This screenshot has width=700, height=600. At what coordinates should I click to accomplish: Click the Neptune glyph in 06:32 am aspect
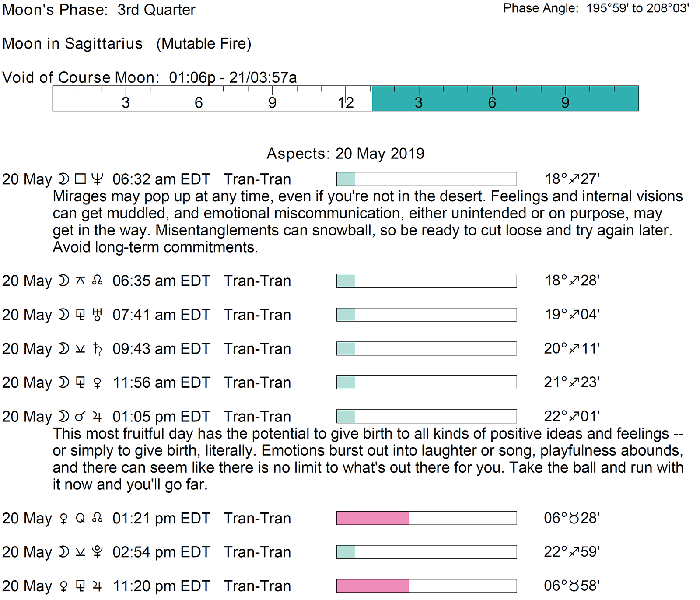[98, 179]
